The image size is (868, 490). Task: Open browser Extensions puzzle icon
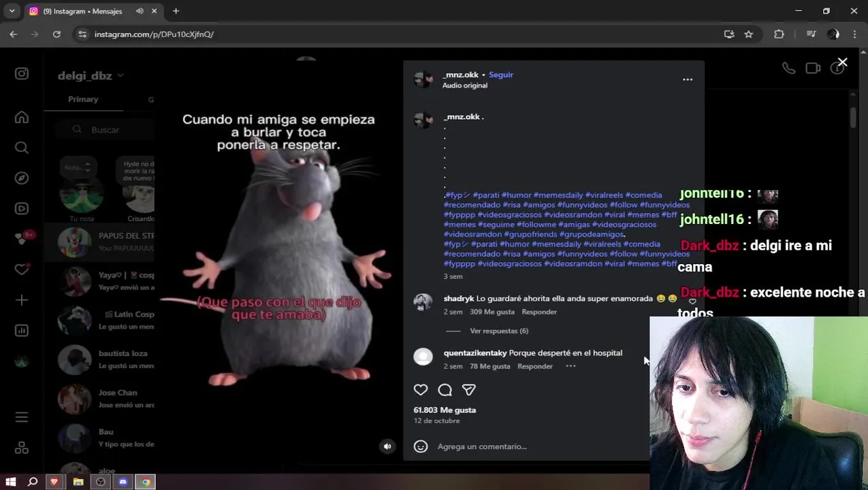[779, 34]
